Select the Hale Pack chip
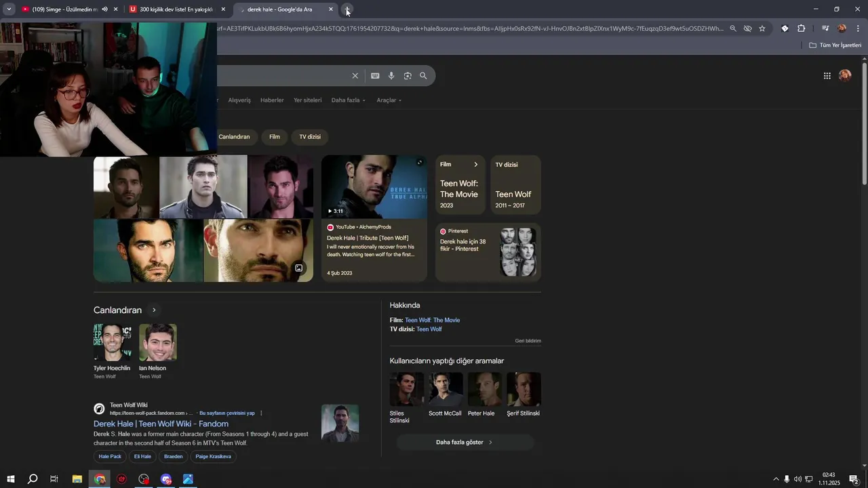 coord(110,457)
